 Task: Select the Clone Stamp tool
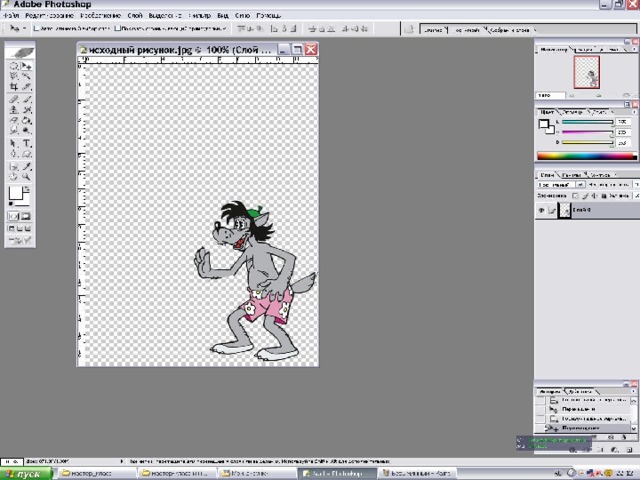(x=14, y=110)
